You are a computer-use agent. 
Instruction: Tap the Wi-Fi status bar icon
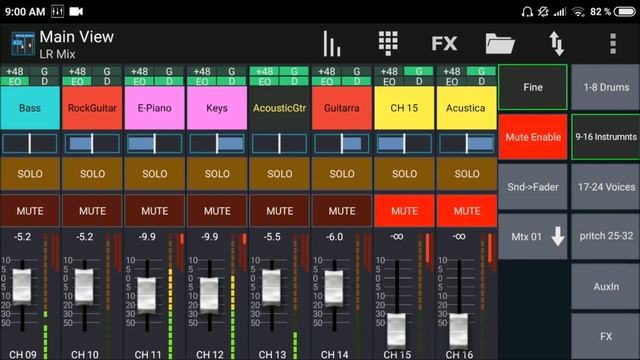[578, 11]
